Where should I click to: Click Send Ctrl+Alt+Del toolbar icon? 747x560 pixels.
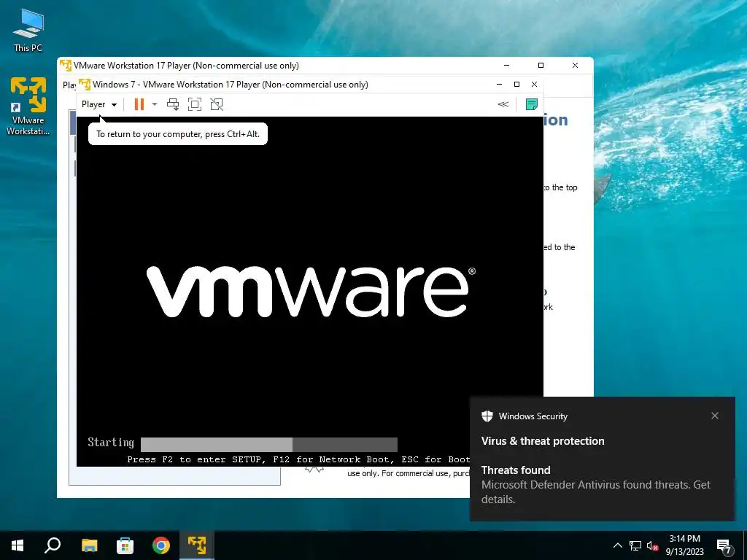(x=173, y=104)
